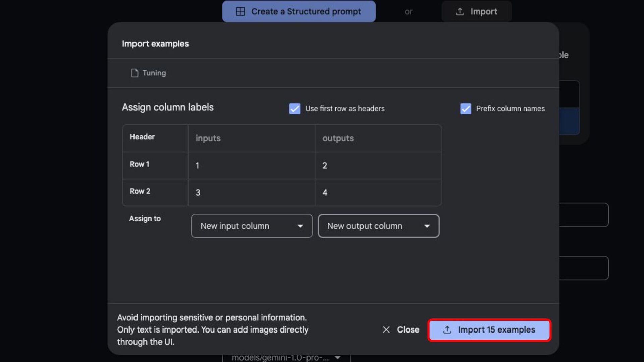The width and height of the screenshot is (644, 362).
Task: Click the inputs header cell
Action: [x=251, y=138]
